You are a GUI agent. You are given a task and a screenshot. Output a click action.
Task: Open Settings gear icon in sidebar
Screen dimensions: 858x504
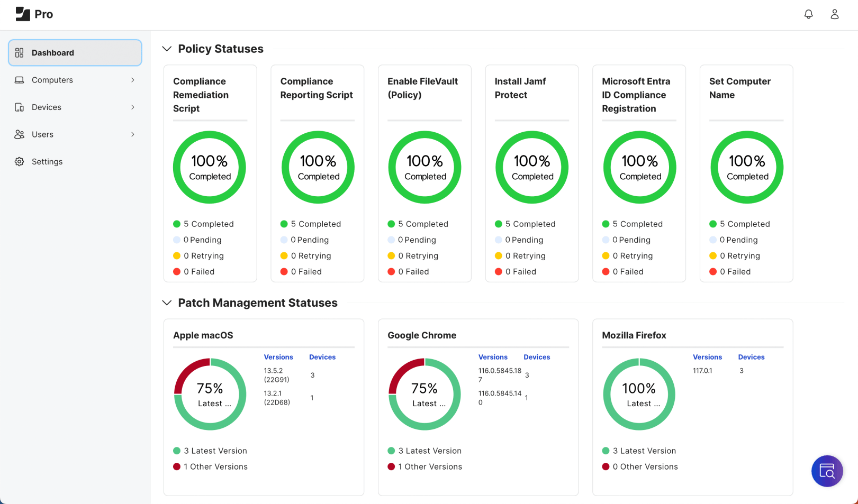click(20, 162)
